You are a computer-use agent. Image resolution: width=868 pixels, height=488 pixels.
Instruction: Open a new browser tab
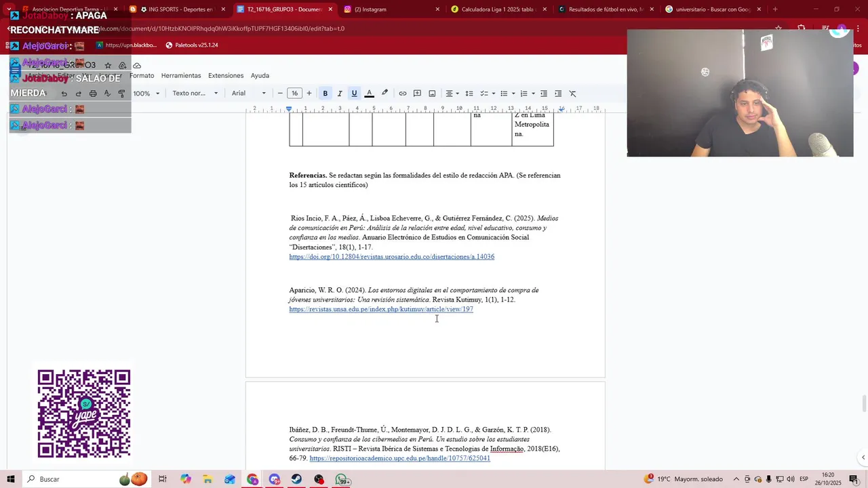[775, 9]
